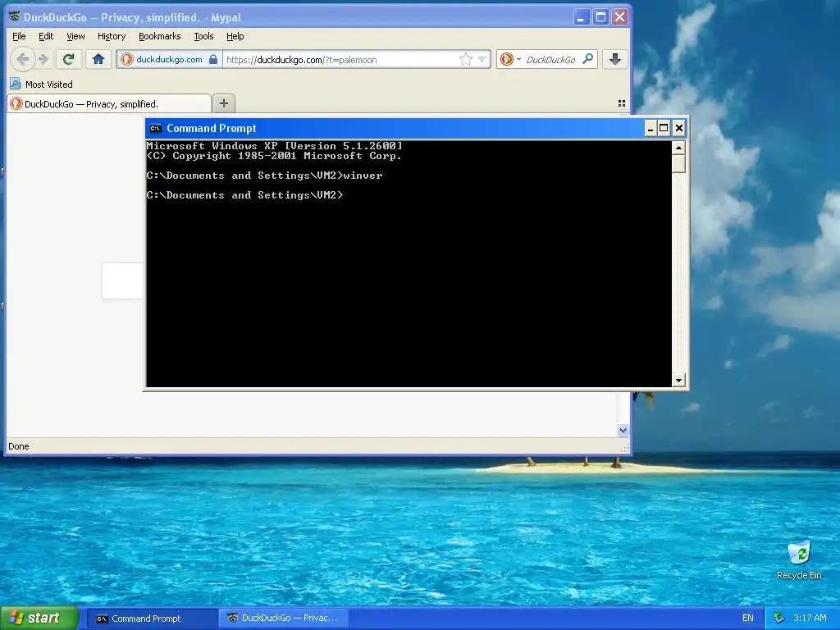
Task: Open the View menu
Action: [75, 36]
